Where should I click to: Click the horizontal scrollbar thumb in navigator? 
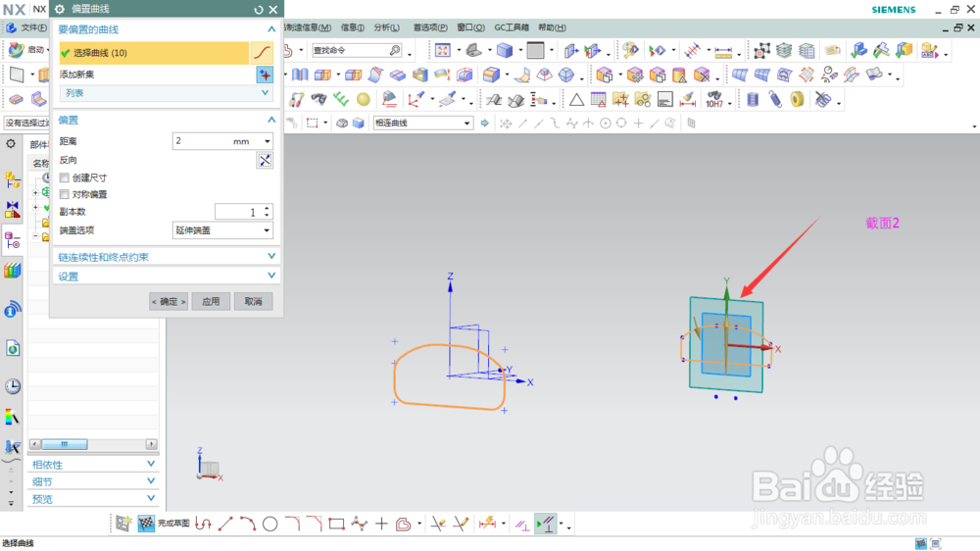point(65,444)
